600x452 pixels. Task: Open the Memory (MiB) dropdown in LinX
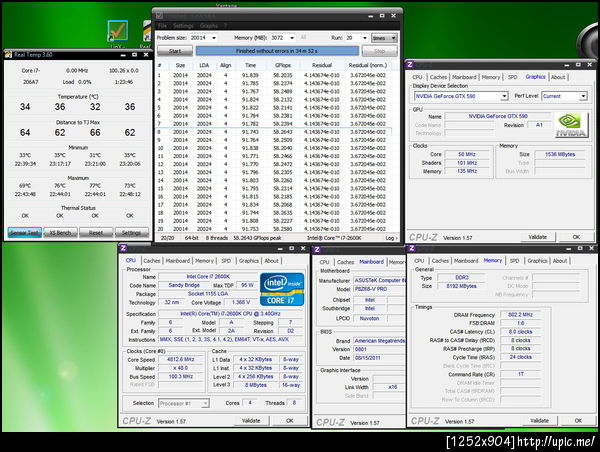[292, 38]
